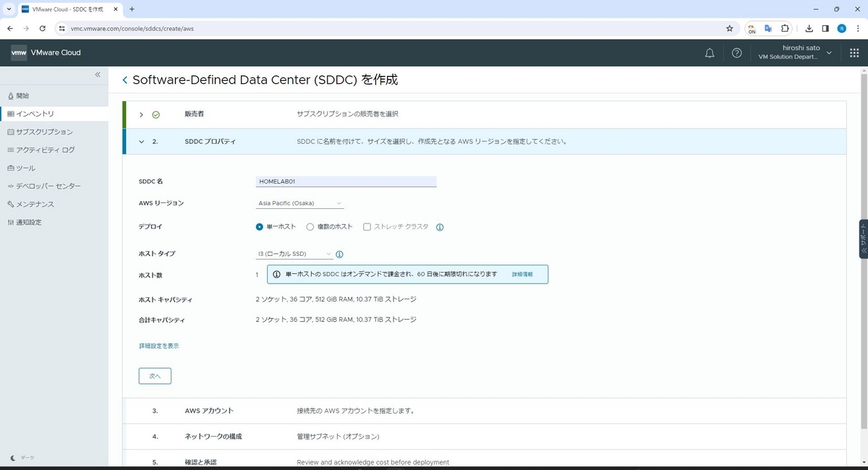
Task: Open the AWS リージョン dropdown
Action: 300,203
